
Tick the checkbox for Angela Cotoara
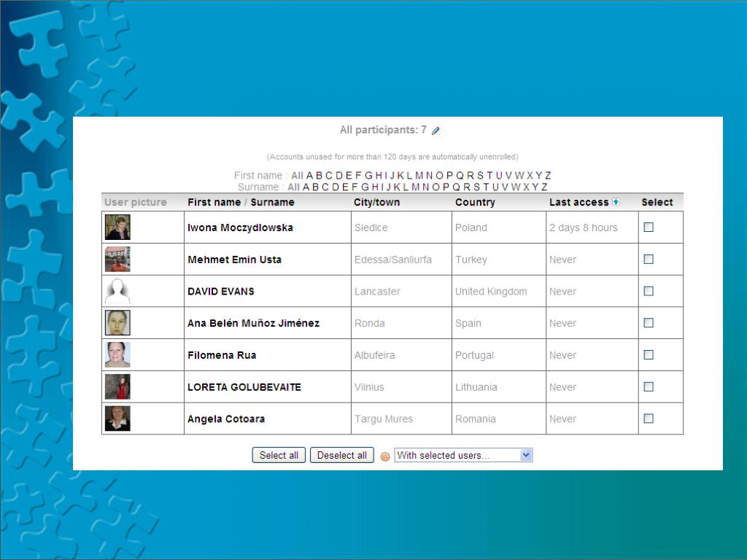[649, 419]
